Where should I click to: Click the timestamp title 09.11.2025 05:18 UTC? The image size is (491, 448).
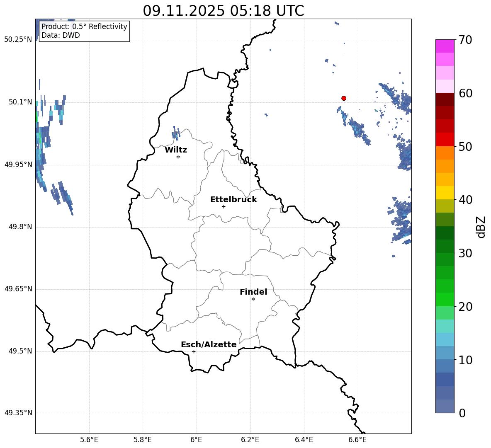[223, 11]
